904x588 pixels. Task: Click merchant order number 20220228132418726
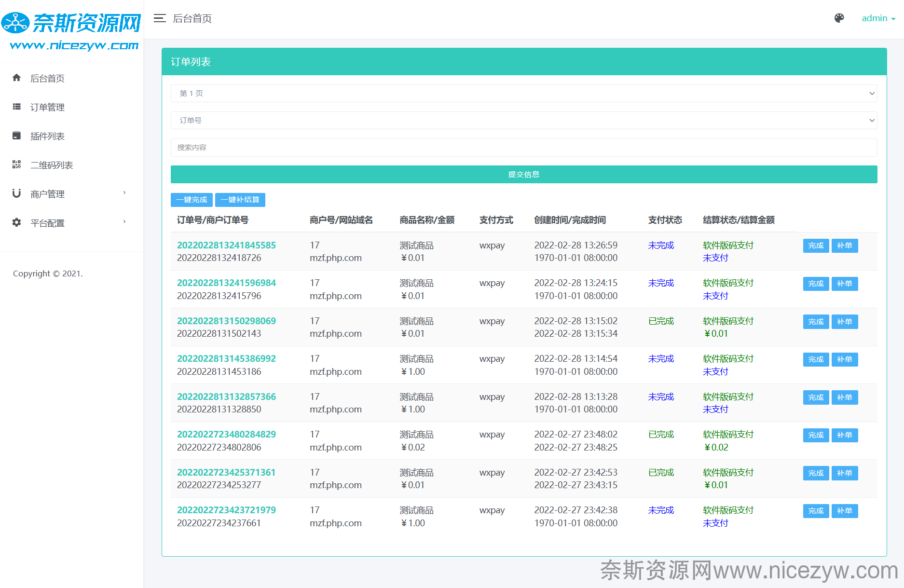coord(219,258)
